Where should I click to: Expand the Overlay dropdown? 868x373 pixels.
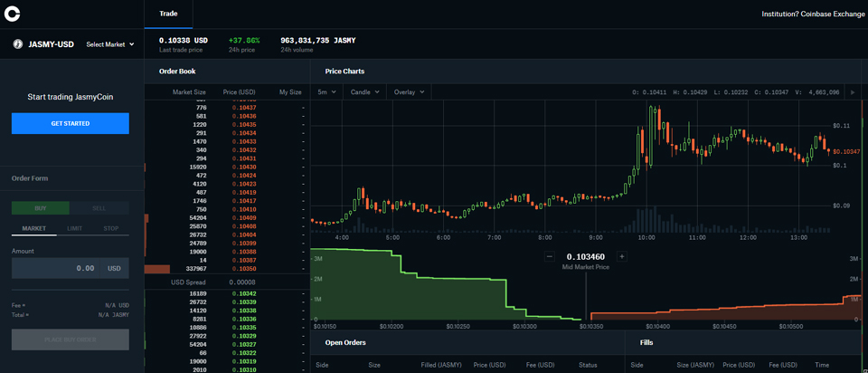pyautogui.click(x=408, y=92)
